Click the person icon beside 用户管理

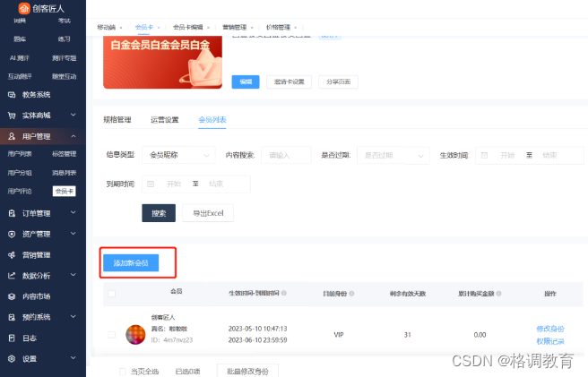tap(12, 136)
